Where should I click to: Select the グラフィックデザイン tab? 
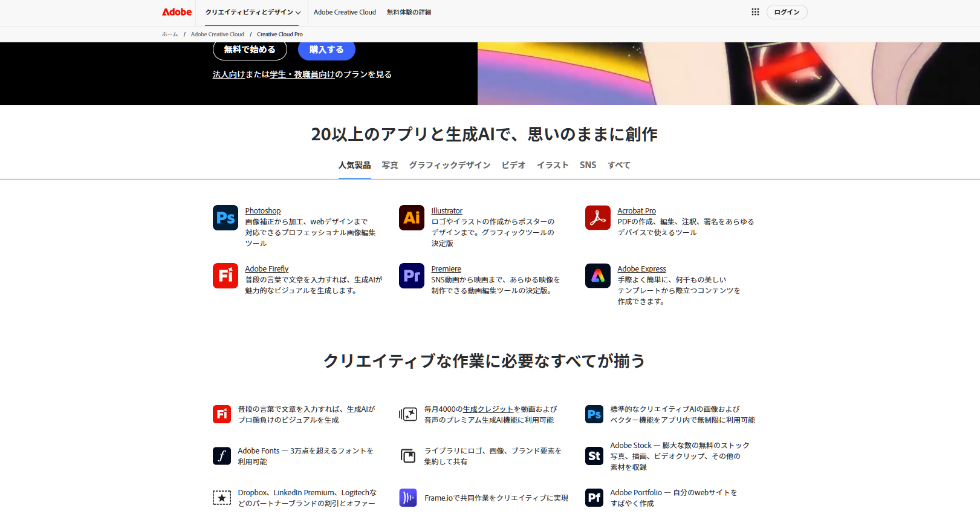coord(450,165)
